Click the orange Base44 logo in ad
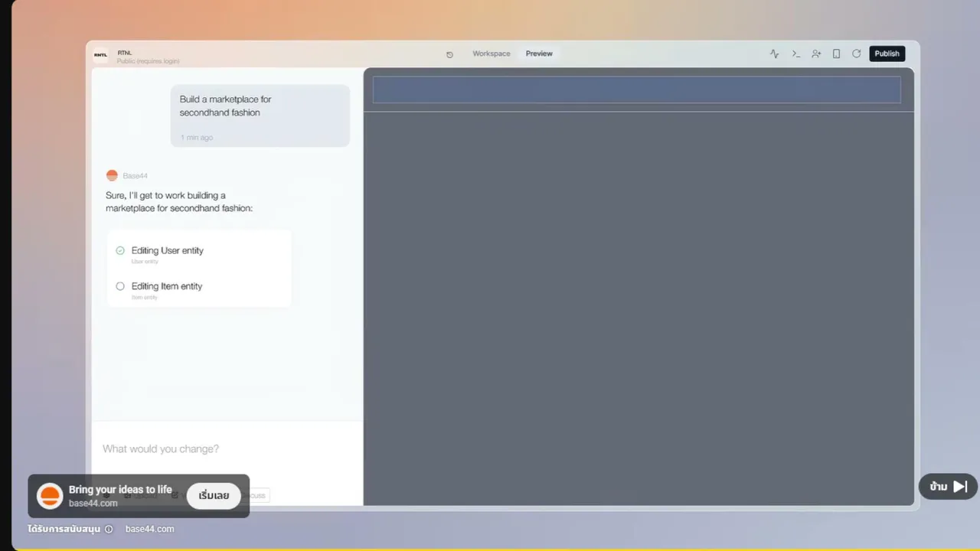This screenshot has width=980, height=551. pyautogui.click(x=50, y=496)
